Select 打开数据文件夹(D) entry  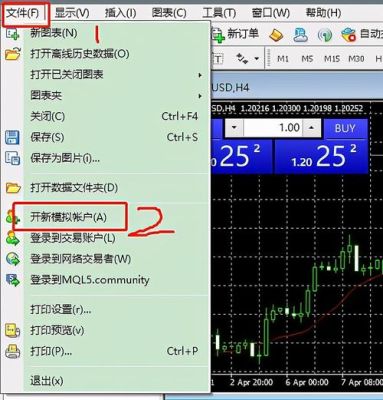(x=117, y=188)
